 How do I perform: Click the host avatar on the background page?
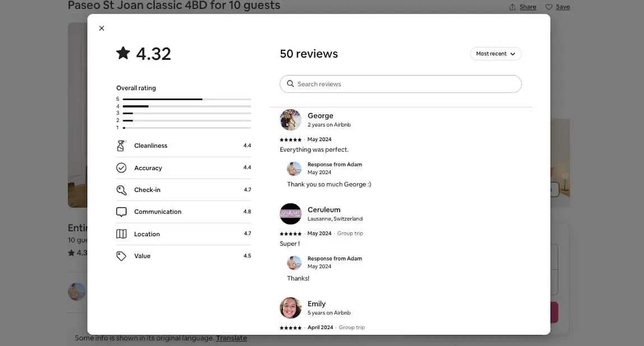77,292
